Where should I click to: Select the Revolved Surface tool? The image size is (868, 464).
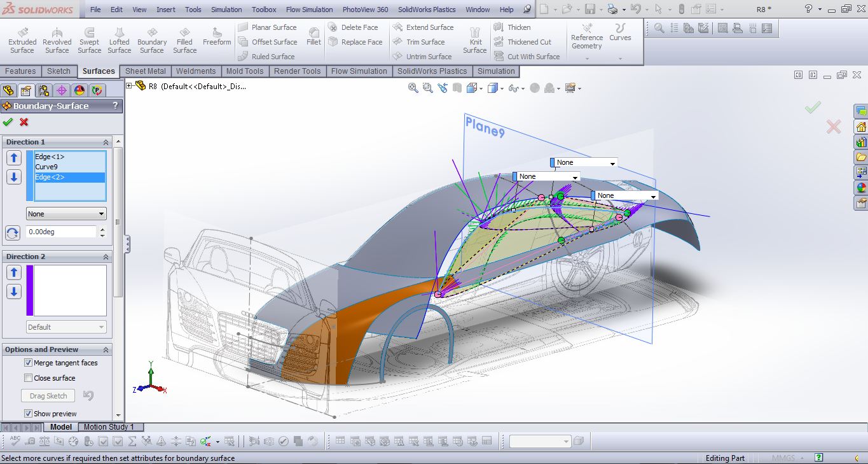coord(57,40)
